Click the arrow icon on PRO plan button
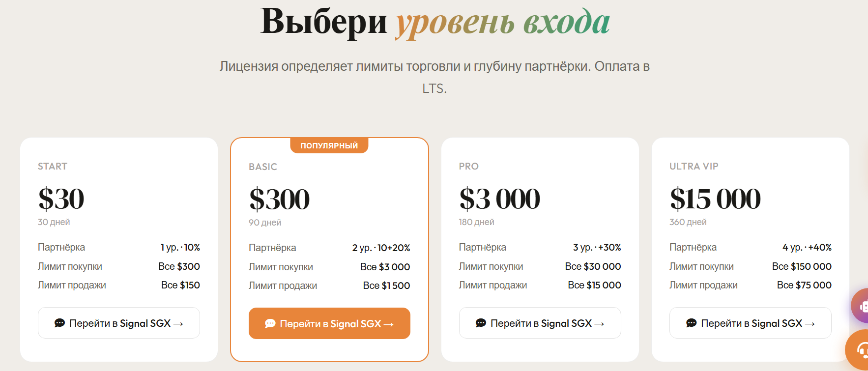Image resolution: width=868 pixels, height=371 pixels. click(599, 324)
